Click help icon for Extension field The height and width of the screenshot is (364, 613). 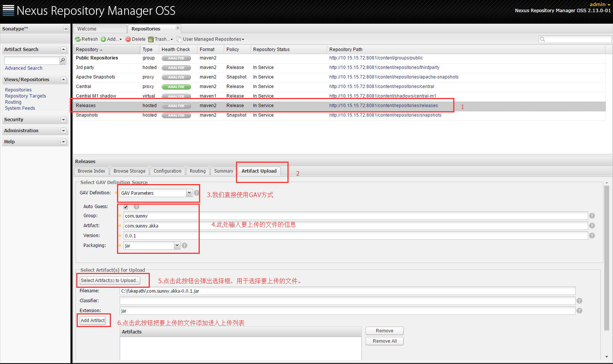[x=579, y=311]
